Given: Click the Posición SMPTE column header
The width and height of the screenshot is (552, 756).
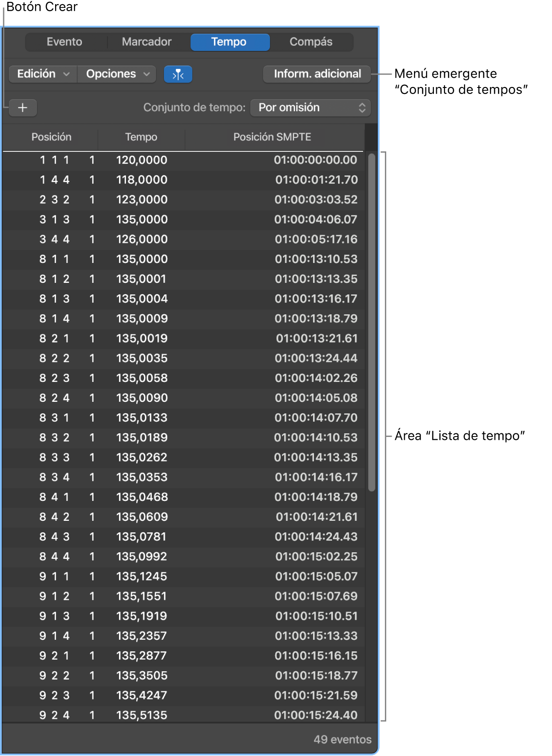Looking at the screenshot, I should [272, 137].
